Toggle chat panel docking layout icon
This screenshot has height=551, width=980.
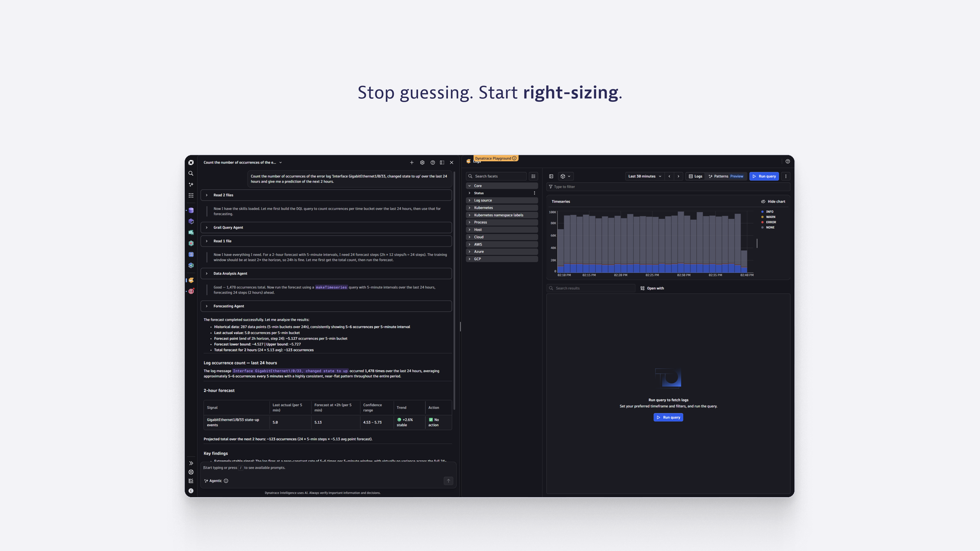click(442, 162)
